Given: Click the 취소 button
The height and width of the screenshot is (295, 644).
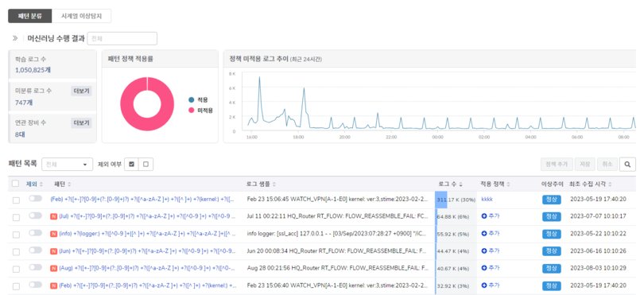Looking at the screenshot, I should 607,164.
